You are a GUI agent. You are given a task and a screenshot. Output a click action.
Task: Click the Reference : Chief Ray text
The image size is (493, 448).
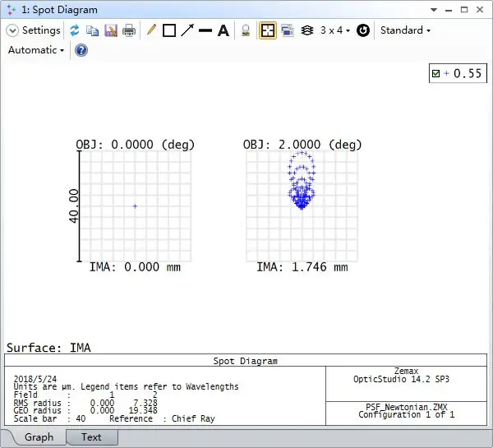click(x=162, y=418)
